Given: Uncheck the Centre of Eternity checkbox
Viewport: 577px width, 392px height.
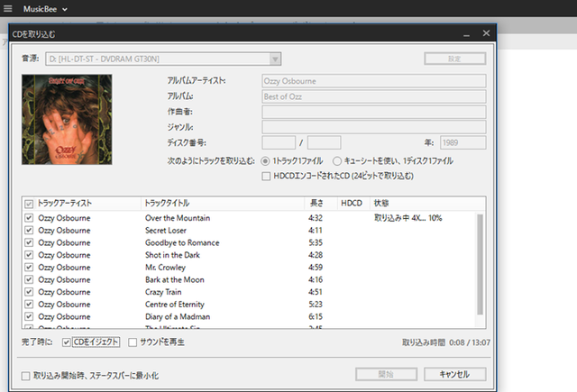Looking at the screenshot, I should [x=29, y=304].
